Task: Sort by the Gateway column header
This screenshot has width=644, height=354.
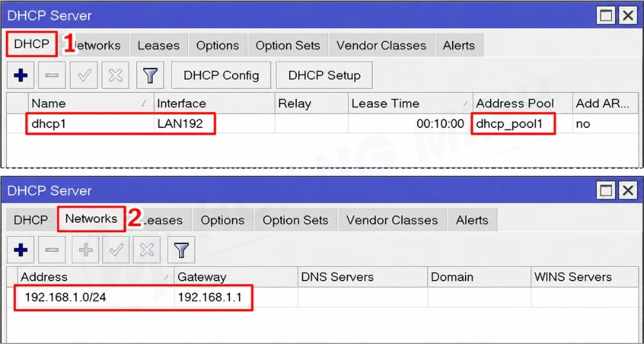Action: coord(236,277)
